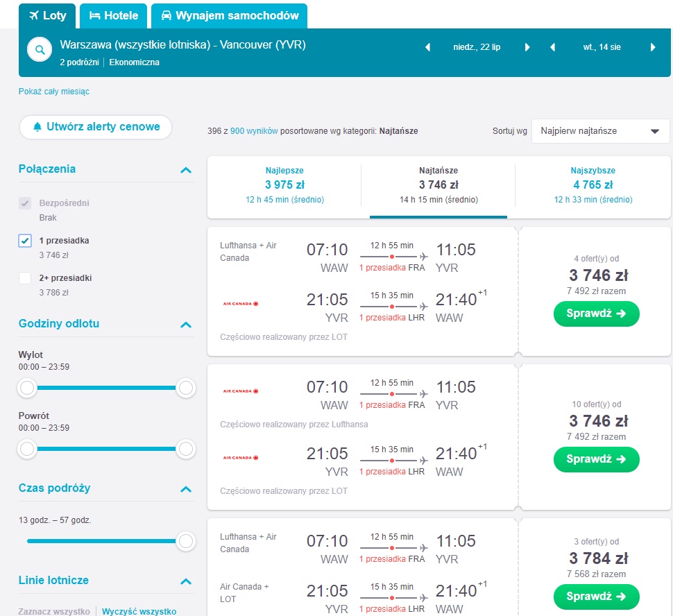Click the bell icon in price alerts button
Screen dimensions: 673x616
(37, 127)
